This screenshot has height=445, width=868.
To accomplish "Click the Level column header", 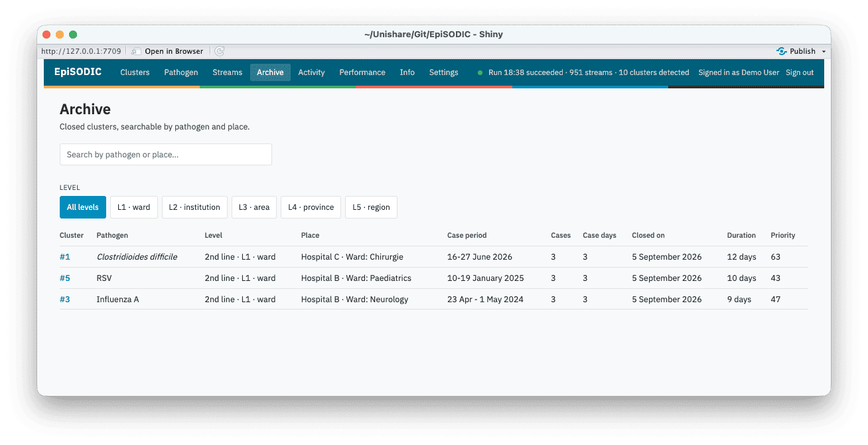I will point(213,235).
